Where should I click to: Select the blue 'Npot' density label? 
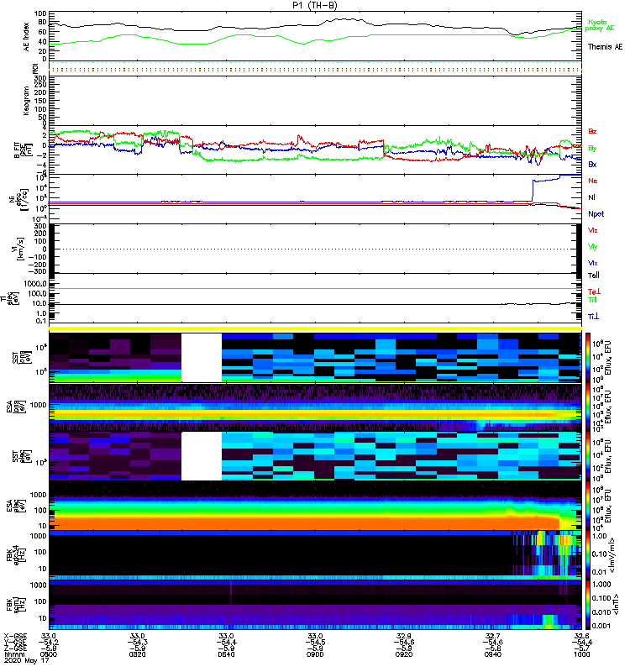click(596, 214)
